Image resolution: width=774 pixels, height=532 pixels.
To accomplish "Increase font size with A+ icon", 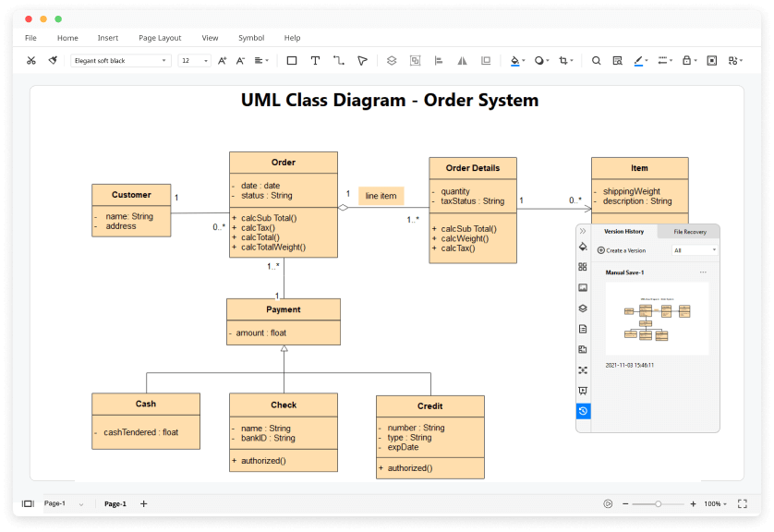I will pyautogui.click(x=222, y=61).
